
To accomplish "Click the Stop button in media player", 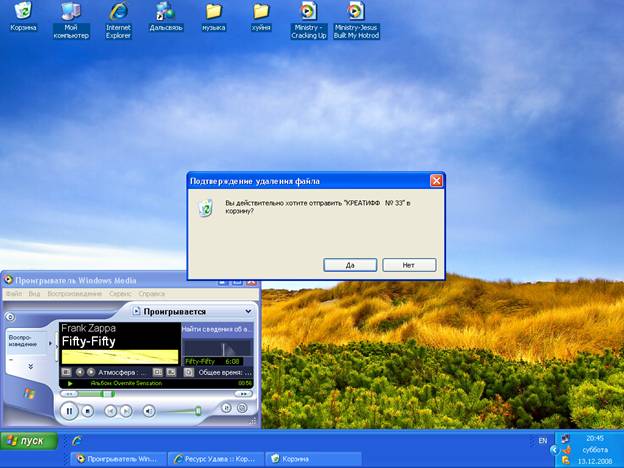I will click(x=88, y=410).
